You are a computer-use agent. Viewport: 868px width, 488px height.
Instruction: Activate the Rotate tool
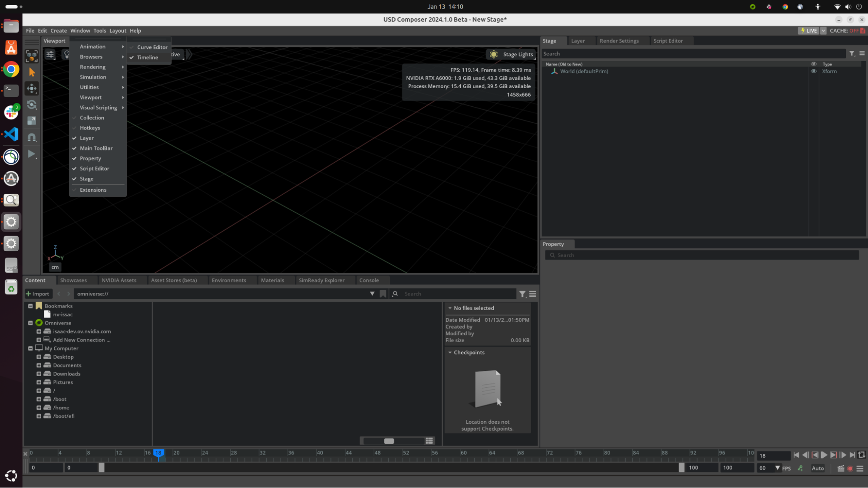(x=32, y=105)
